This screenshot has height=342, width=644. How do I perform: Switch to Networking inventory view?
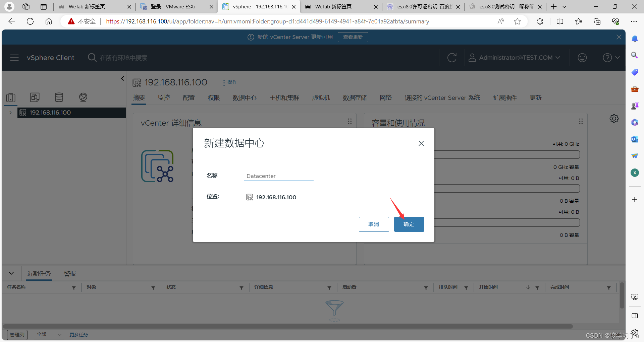pyautogui.click(x=83, y=97)
